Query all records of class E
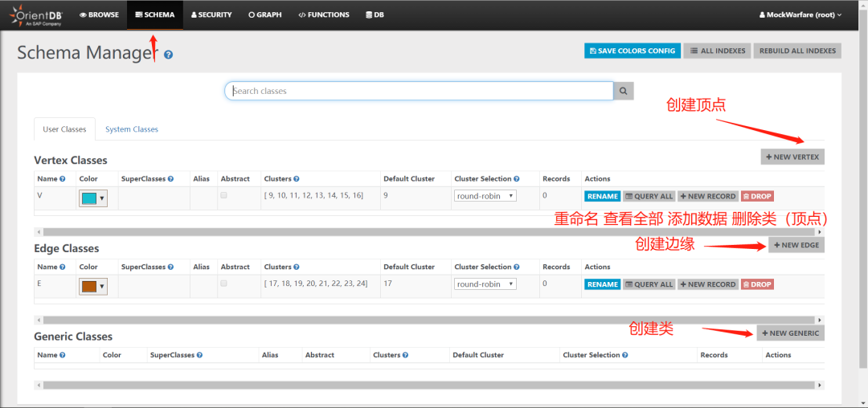 click(649, 284)
